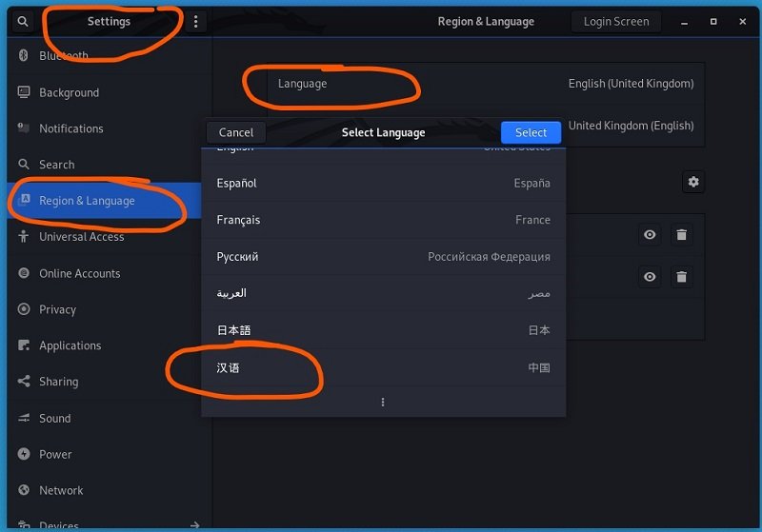The width and height of the screenshot is (762, 532).
Task: Click the first eye preview icon
Action: pyautogui.click(x=650, y=235)
